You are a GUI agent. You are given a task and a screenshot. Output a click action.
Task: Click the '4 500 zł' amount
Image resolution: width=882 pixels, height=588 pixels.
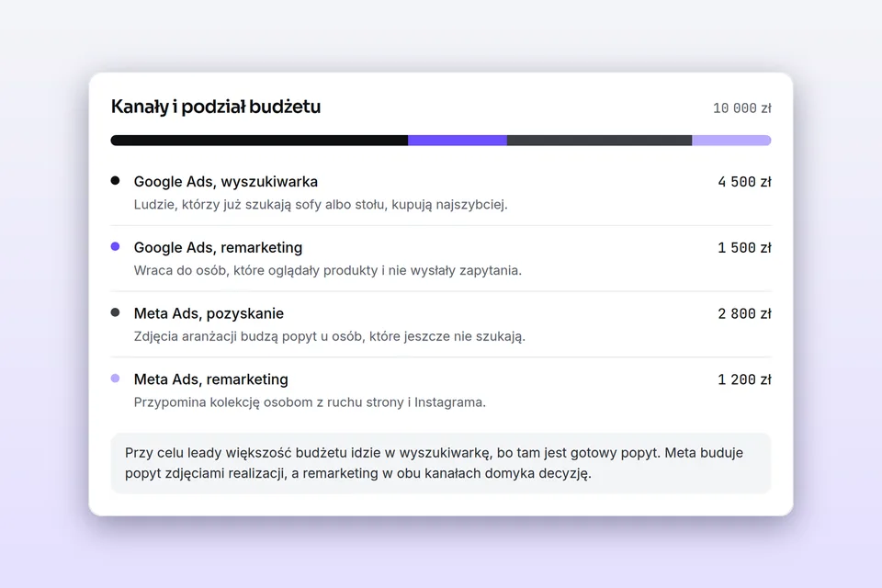point(744,182)
